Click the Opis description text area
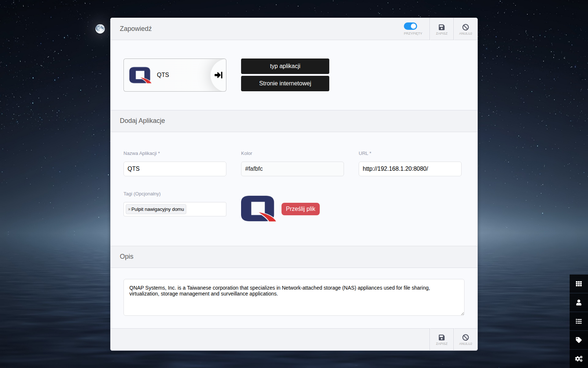 coord(294,297)
